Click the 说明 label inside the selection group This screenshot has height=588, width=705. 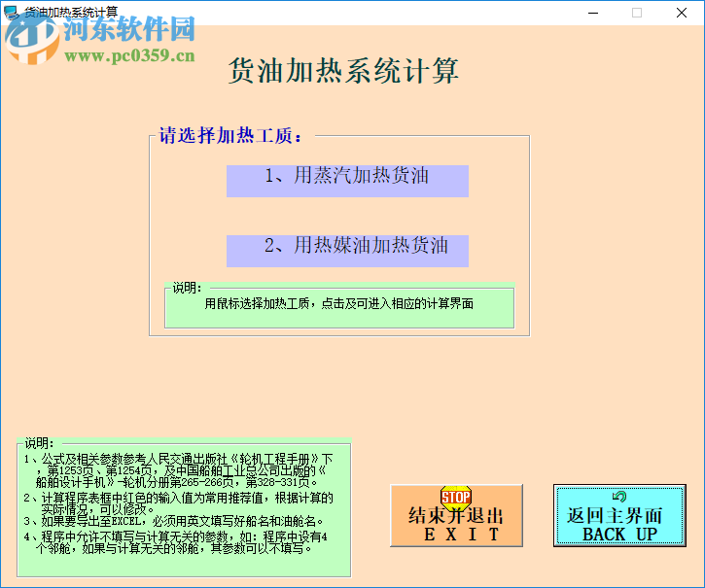187,288
